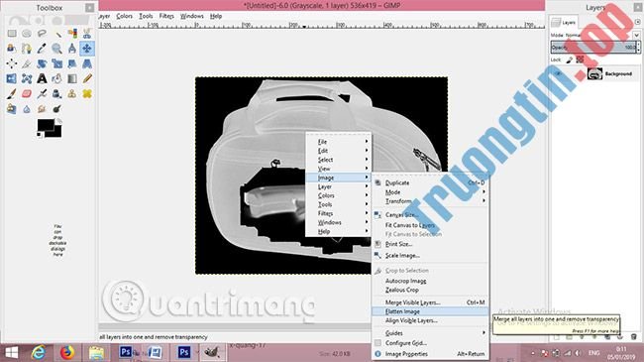Expand the Transform submenu
The height and width of the screenshot is (362, 644).
point(430,201)
